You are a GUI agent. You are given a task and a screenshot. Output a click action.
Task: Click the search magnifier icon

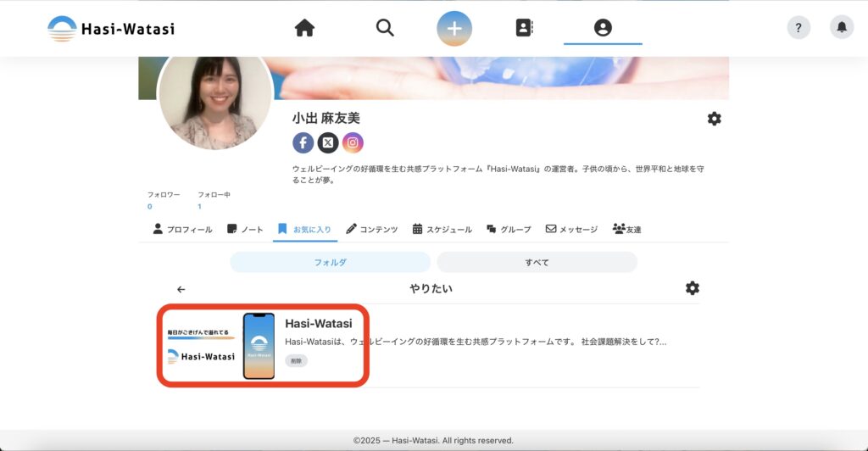pos(385,28)
